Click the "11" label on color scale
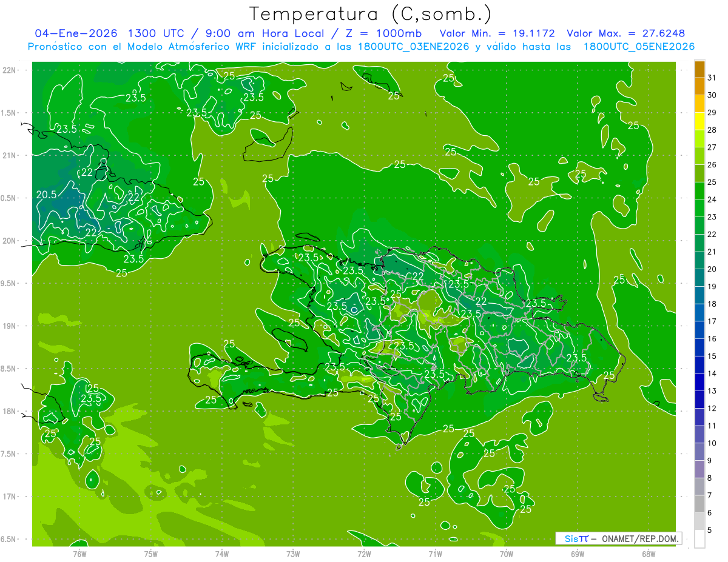This screenshot has height=562, width=728. [712, 426]
